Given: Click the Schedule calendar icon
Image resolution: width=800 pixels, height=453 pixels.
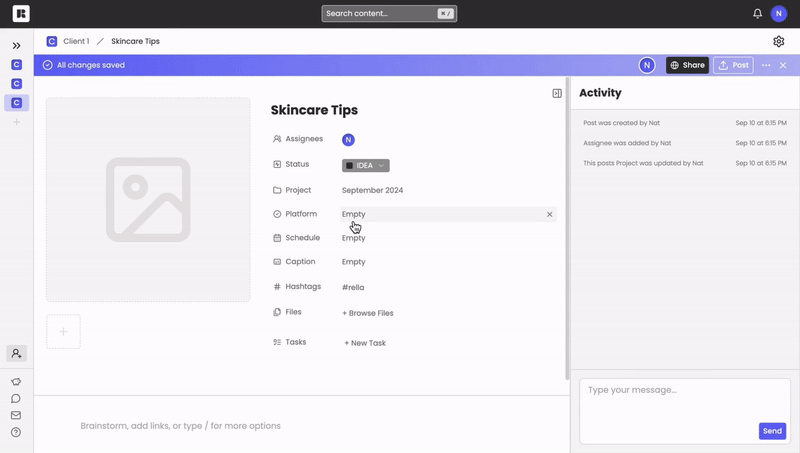Looking at the screenshot, I should (277, 238).
